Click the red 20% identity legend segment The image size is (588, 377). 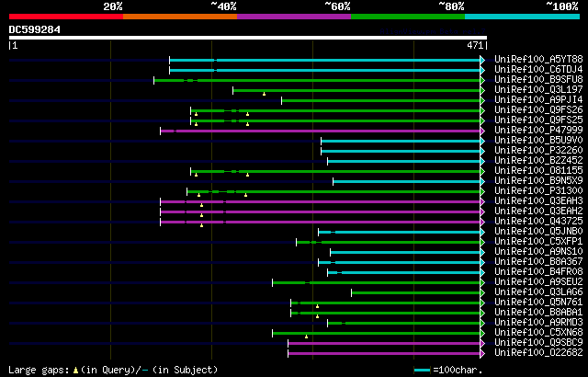pos(66,17)
